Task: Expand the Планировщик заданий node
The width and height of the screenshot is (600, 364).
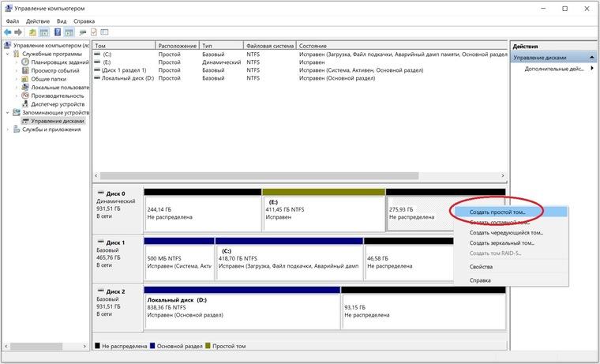Action: pyautogui.click(x=17, y=62)
